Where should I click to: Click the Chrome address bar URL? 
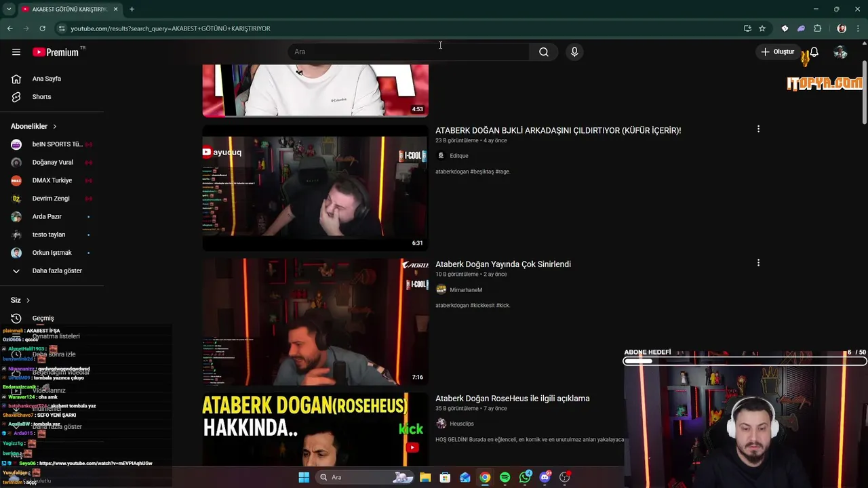click(170, 28)
